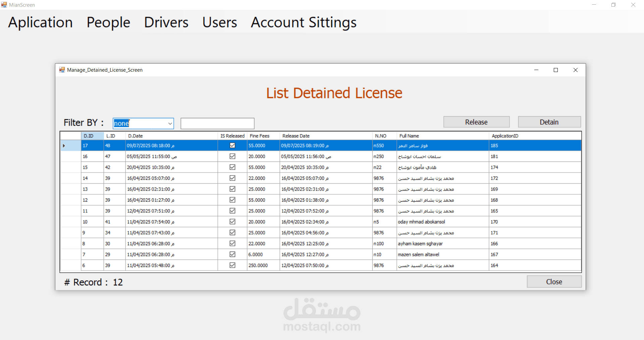The height and width of the screenshot is (340, 644).
Task: Toggle Is Released checkbox for D.ID 12
Action: click(232, 200)
